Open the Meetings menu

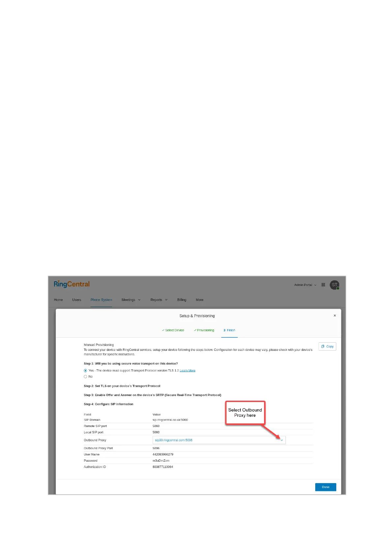[131, 300]
